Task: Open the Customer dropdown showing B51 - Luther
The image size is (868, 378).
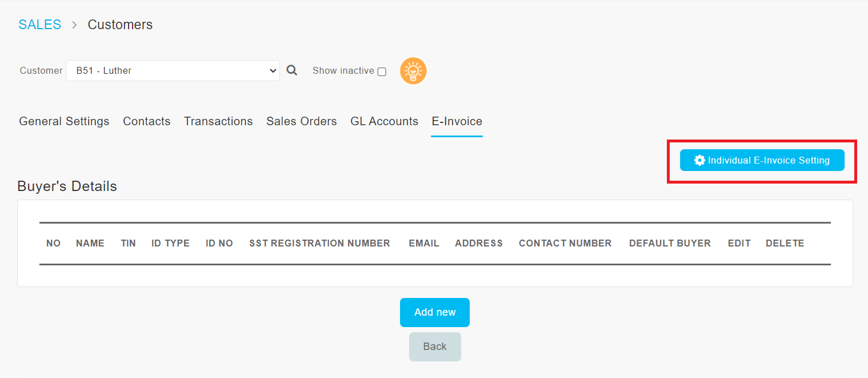Action: (173, 70)
